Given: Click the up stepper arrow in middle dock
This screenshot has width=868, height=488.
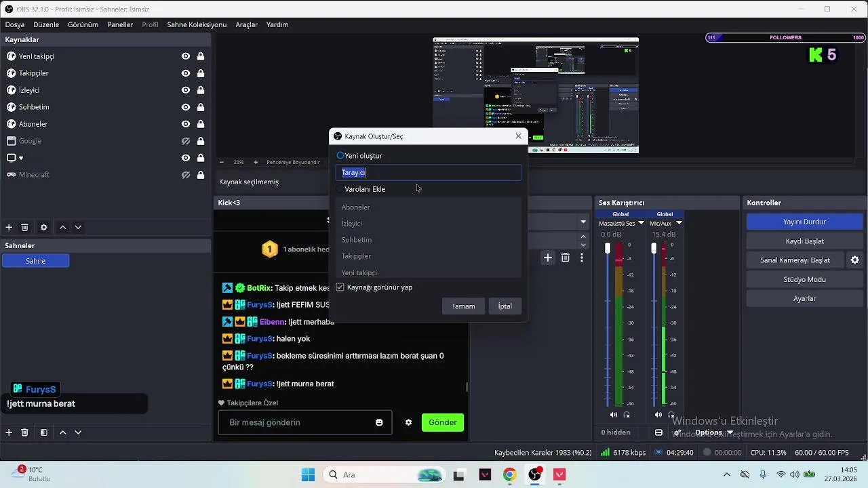Looking at the screenshot, I should 583,237.
